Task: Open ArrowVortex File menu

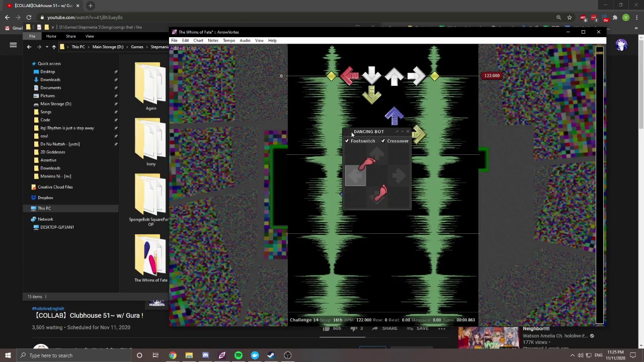Action: (x=174, y=41)
